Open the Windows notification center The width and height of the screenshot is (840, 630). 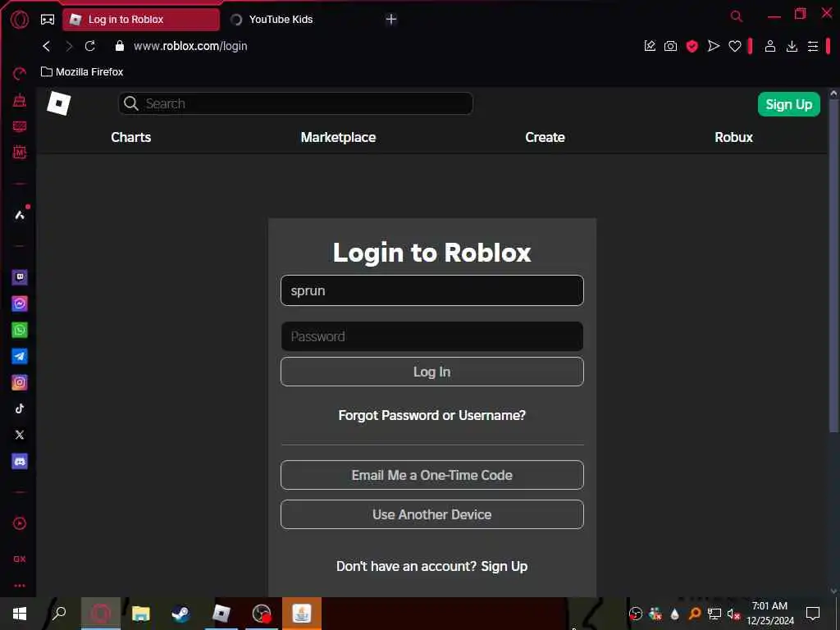click(813, 613)
